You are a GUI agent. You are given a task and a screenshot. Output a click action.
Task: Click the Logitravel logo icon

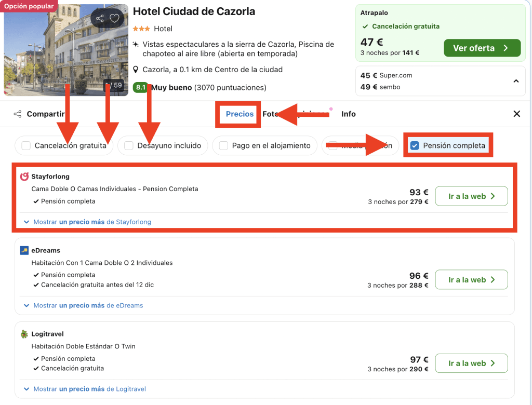pyautogui.click(x=24, y=334)
